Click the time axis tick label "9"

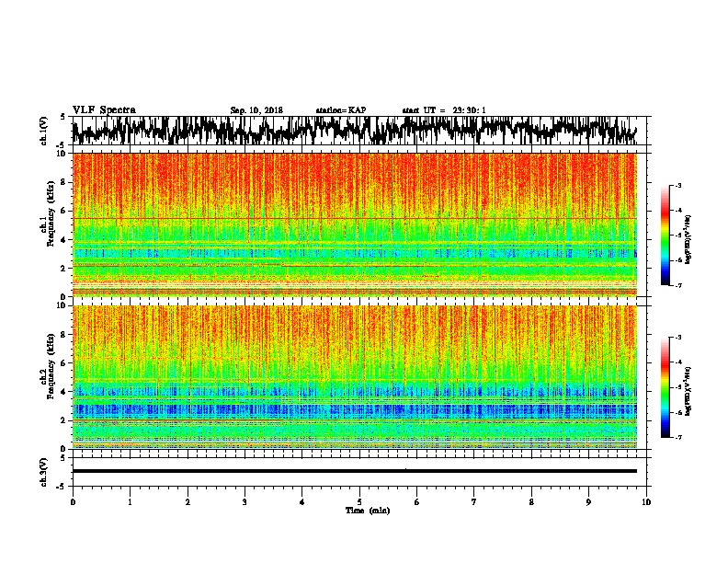[x=588, y=502]
